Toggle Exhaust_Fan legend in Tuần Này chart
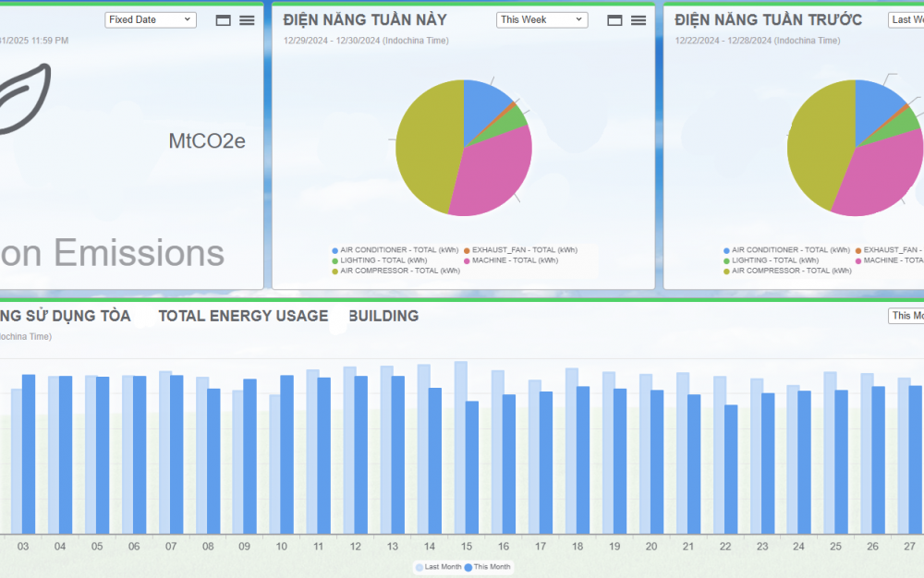924x578 pixels. click(x=524, y=250)
